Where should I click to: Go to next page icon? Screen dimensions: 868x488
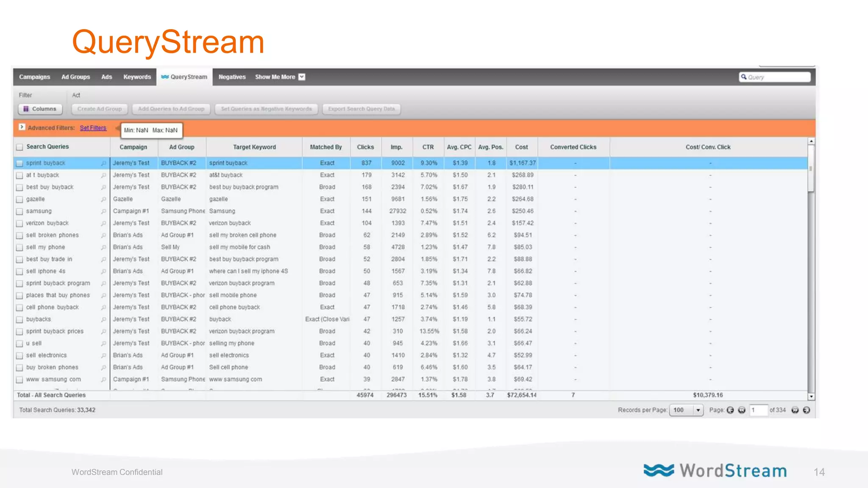coord(795,410)
